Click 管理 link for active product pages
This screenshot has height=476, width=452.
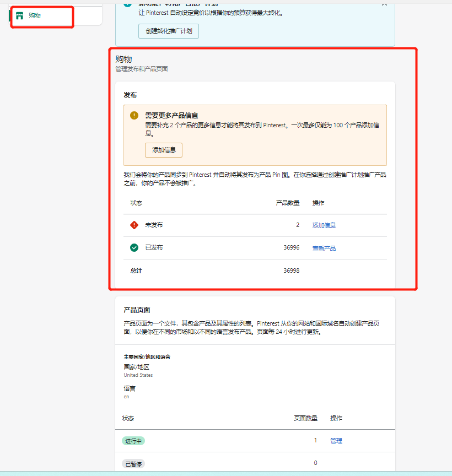[336, 441]
